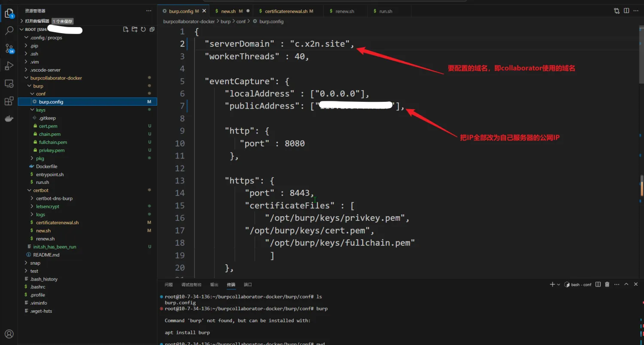Open changes compare icon in editor toolbar

pos(617,11)
